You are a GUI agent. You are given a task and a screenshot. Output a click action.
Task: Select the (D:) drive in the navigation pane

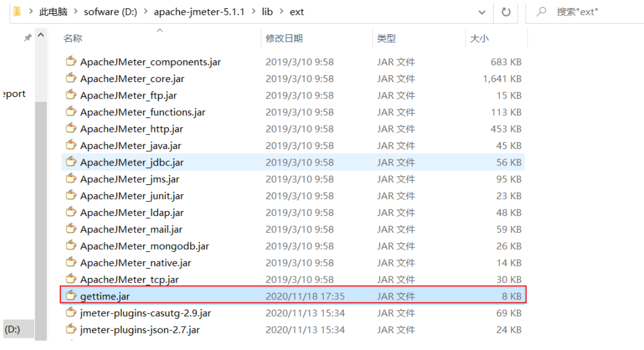point(18,329)
